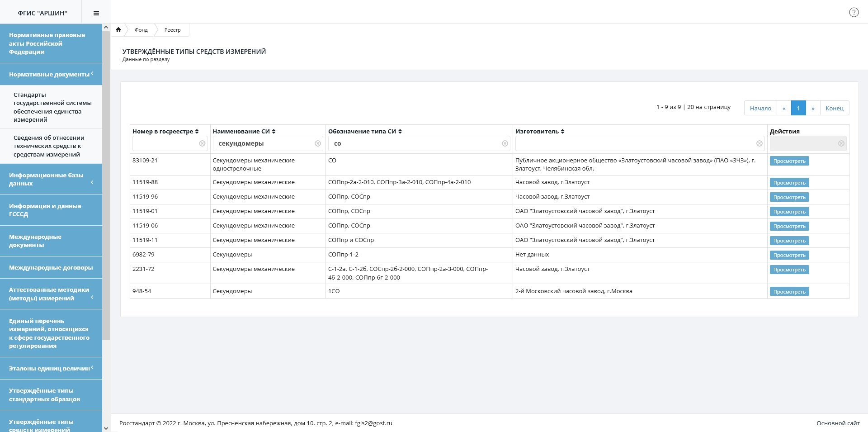Click the Изготовитель filter input field

coord(635,143)
